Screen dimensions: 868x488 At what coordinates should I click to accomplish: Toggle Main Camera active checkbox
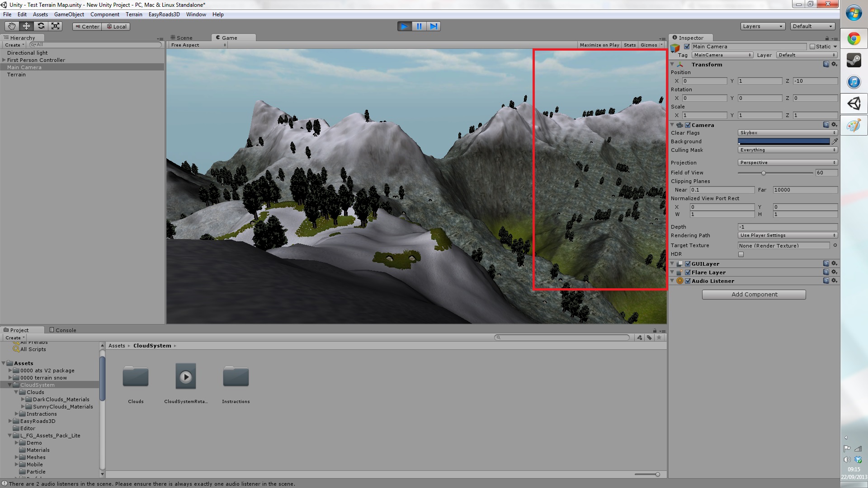[687, 47]
